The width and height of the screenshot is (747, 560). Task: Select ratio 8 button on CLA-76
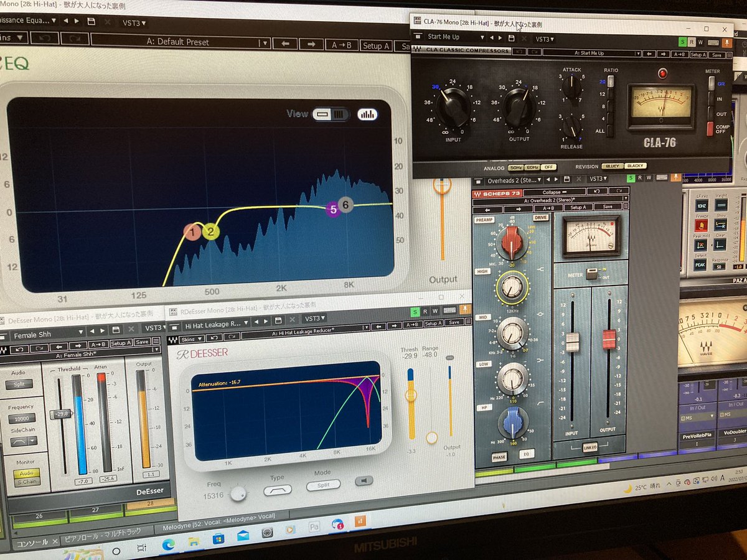tap(610, 106)
